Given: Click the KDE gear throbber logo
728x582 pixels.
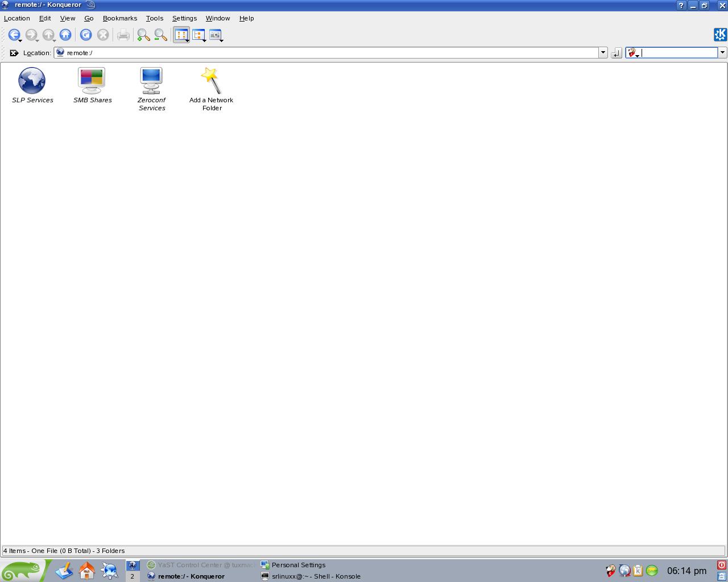Looking at the screenshot, I should tap(720, 35).
